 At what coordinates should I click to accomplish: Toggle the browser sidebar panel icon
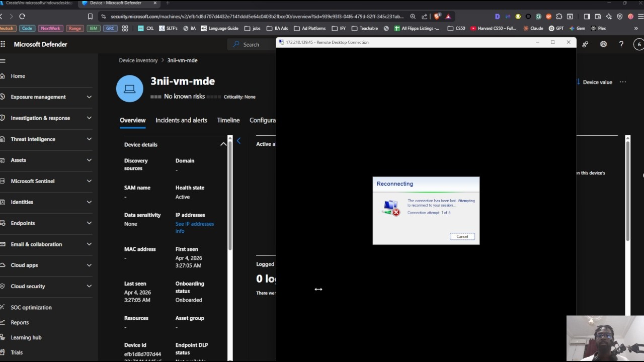[x=587, y=17]
